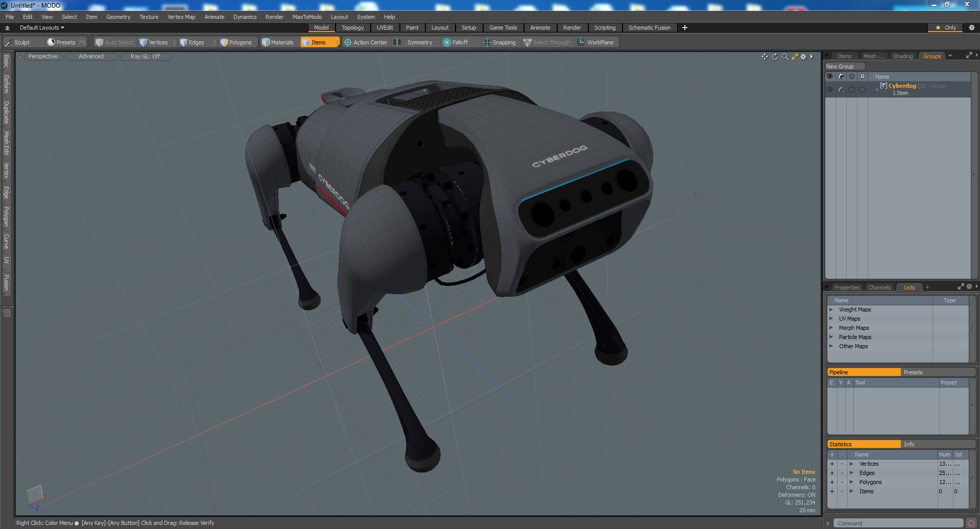Screen dimensions: 980x529
Task: Click the Command input field
Action: [899, 523]
